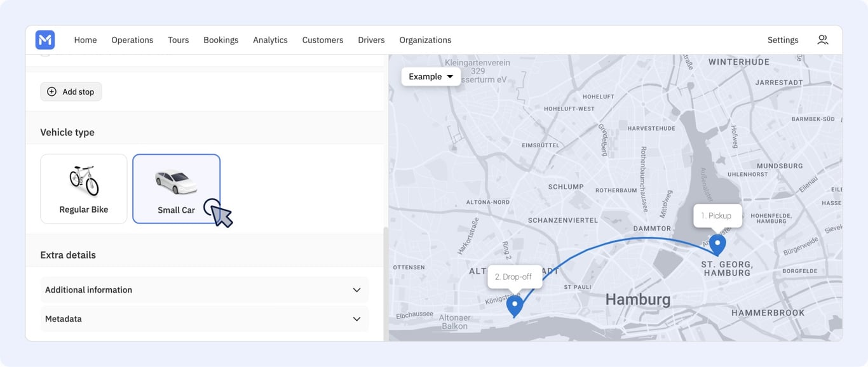Click the Elbchaussee street label

pyautogui.click(x=414, y=316)
